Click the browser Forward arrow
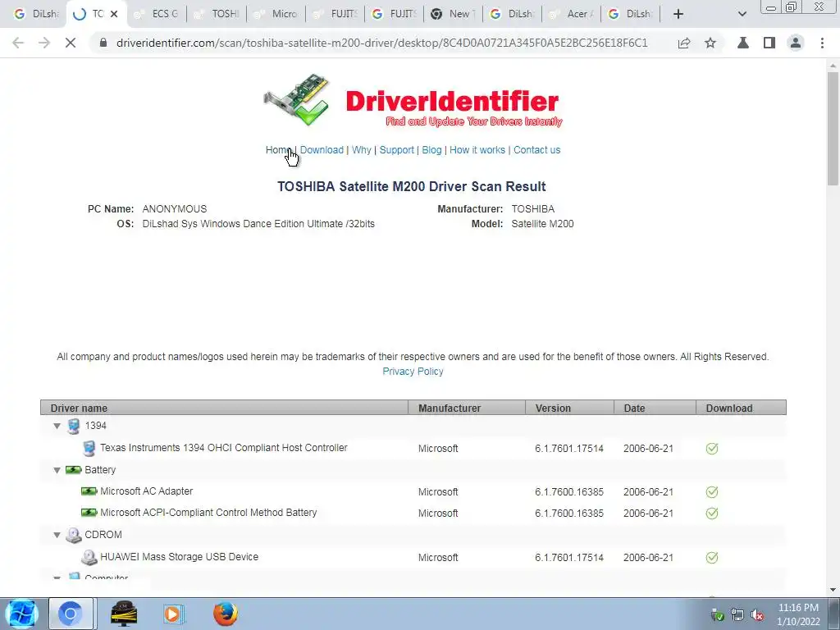The width and height of the screenshot is (840, 630). click(x=44, y=43)
